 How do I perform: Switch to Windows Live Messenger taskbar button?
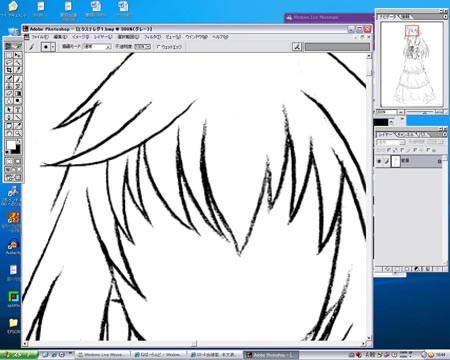point(101,355)
